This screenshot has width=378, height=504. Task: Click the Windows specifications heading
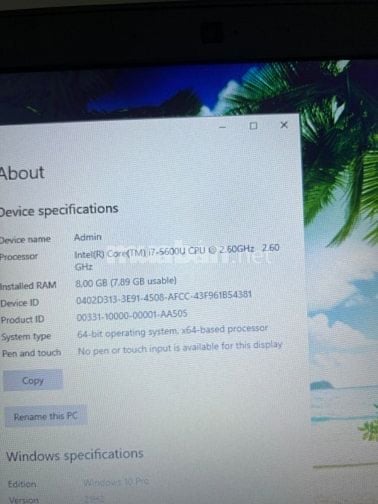tap(75, 455)
